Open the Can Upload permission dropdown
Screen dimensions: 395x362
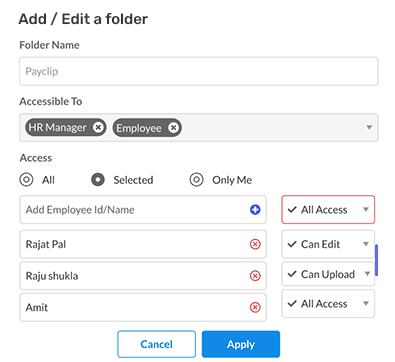(328, 274)
